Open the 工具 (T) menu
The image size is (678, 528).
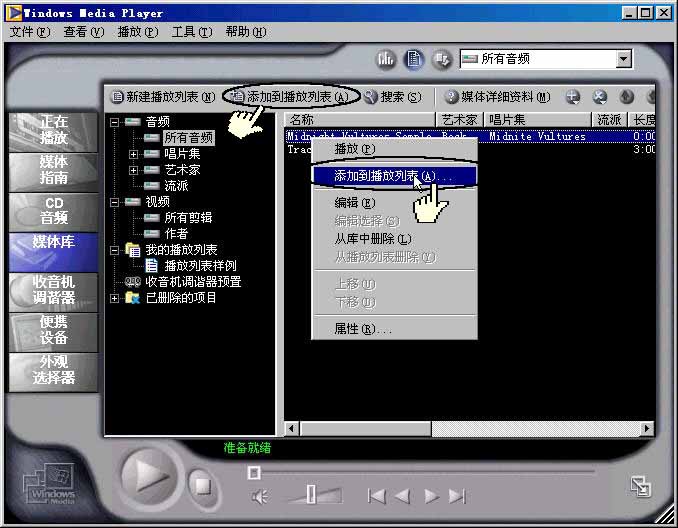tap(192, 32)
